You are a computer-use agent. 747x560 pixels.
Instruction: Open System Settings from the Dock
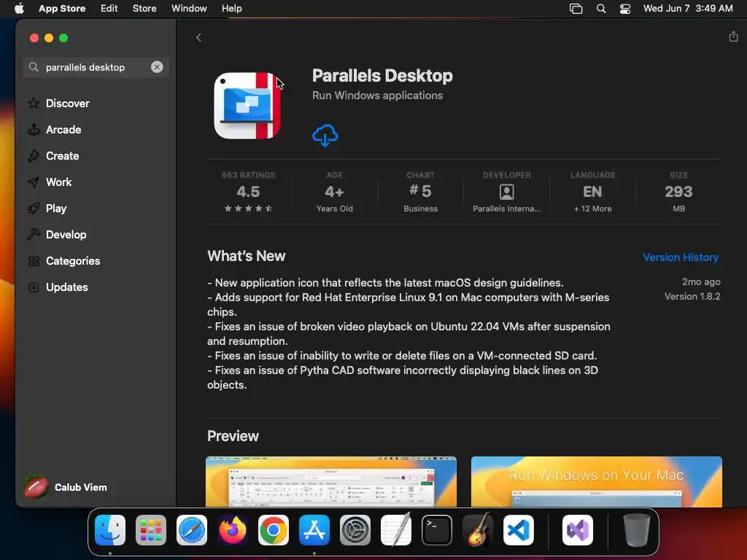coord(355,530)
